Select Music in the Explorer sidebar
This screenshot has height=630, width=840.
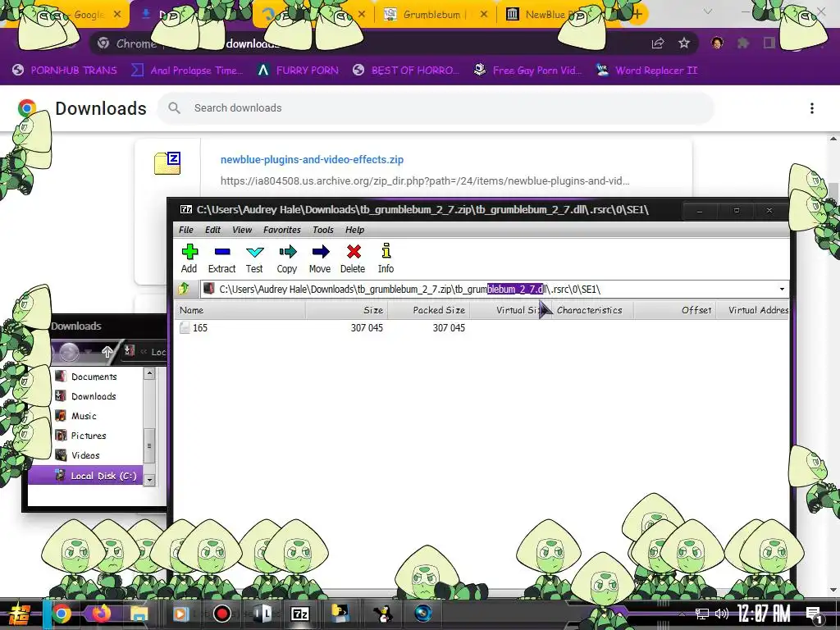[75, 416]
